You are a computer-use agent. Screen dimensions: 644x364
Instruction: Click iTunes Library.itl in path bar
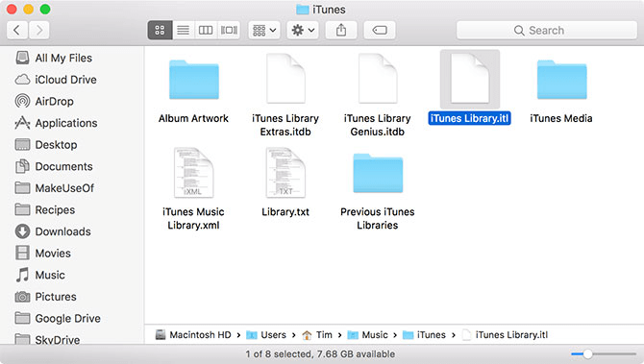click(x=505, y=335)
